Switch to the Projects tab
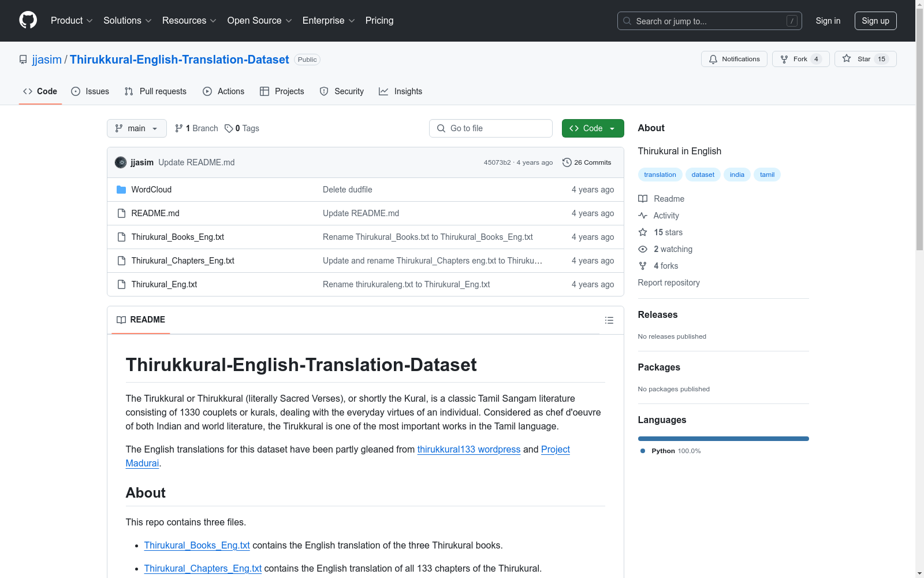The width and height of the screenshot is (924, 578). (282, 91)
